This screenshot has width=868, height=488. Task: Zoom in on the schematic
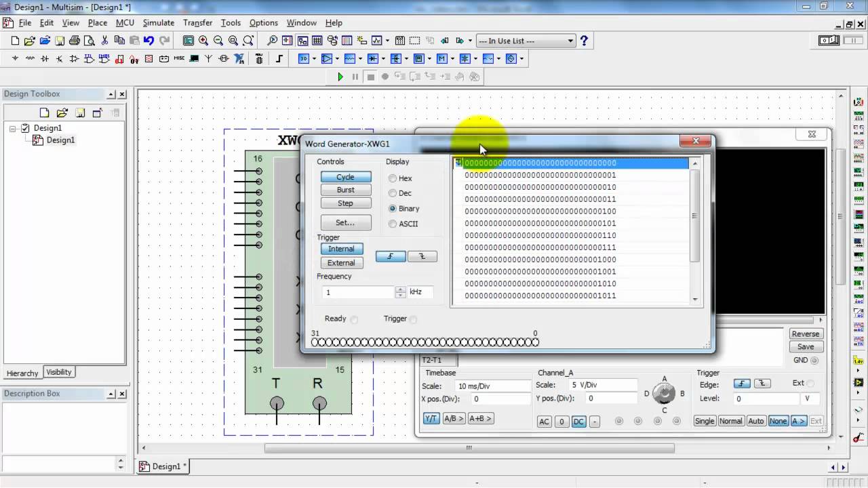203,41
